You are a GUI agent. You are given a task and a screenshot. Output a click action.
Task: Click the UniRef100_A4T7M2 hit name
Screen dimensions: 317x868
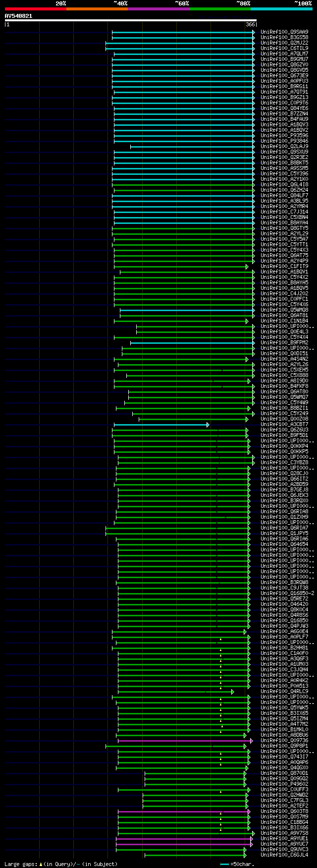[284, 724]
